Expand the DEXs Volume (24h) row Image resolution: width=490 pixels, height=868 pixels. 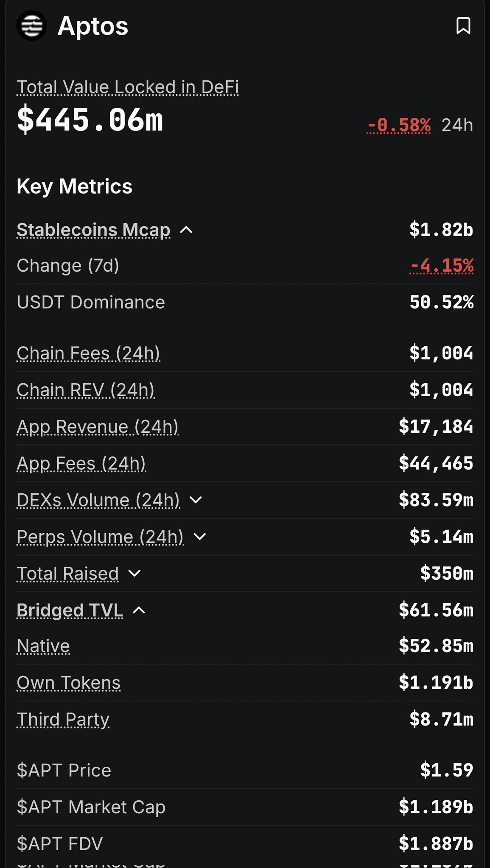[196, 500]
